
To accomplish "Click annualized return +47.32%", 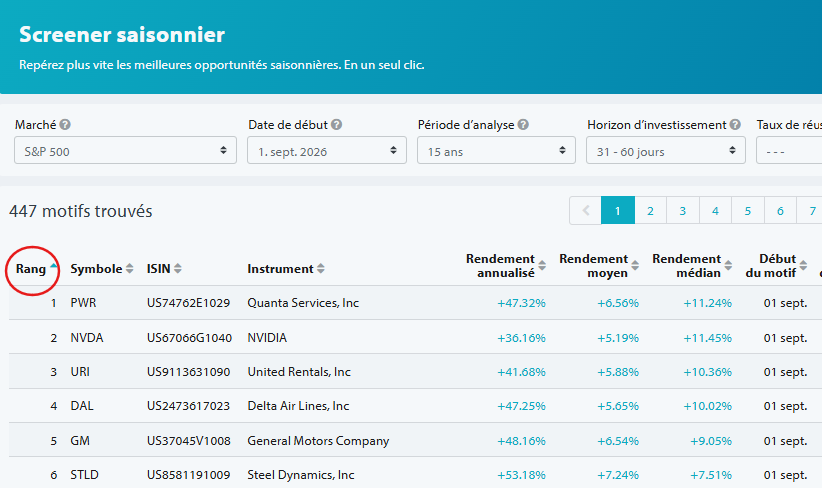I will pos(522,303).
